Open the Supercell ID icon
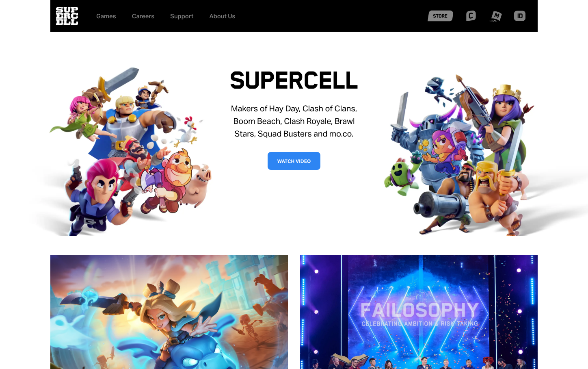The height and width of the screenshot is (369, 588). 520,16
